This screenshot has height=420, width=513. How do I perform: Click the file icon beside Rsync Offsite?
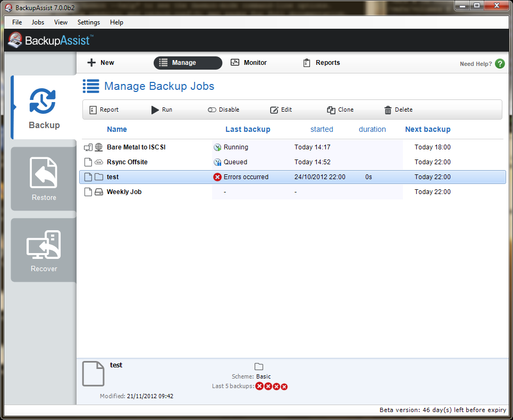click(88, 162)
